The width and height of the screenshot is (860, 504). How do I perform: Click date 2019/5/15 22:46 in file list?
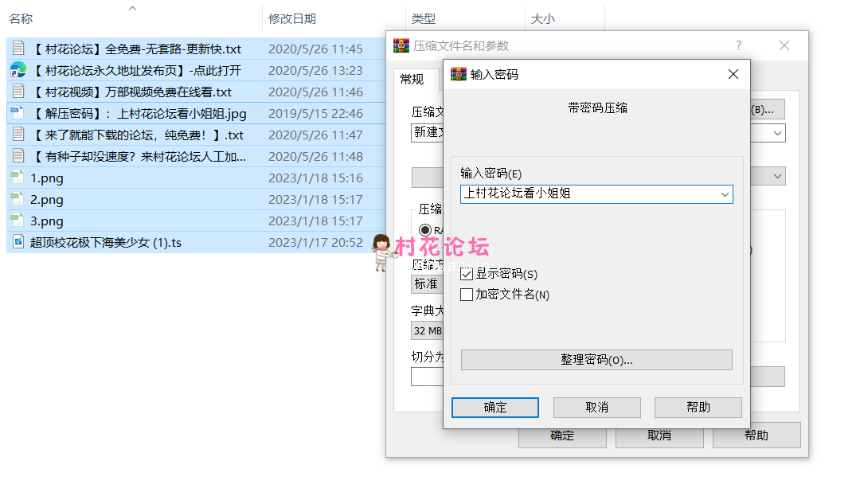click(x=315, y=114)
